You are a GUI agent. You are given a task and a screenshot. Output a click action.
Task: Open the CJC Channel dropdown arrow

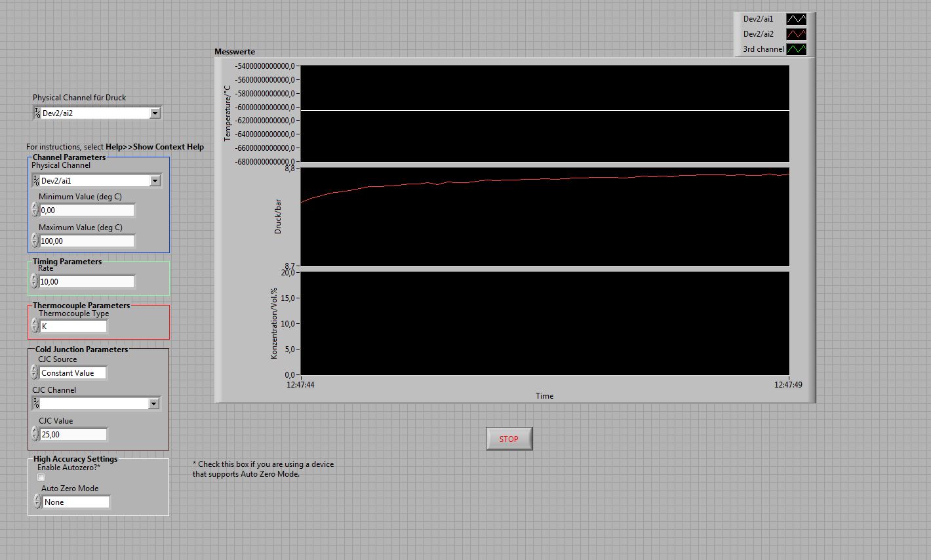[153, 404]
